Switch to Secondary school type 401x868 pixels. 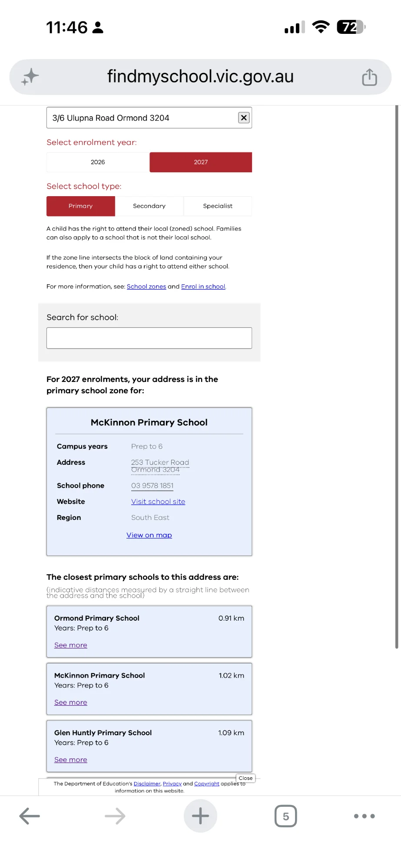[149, 206]
